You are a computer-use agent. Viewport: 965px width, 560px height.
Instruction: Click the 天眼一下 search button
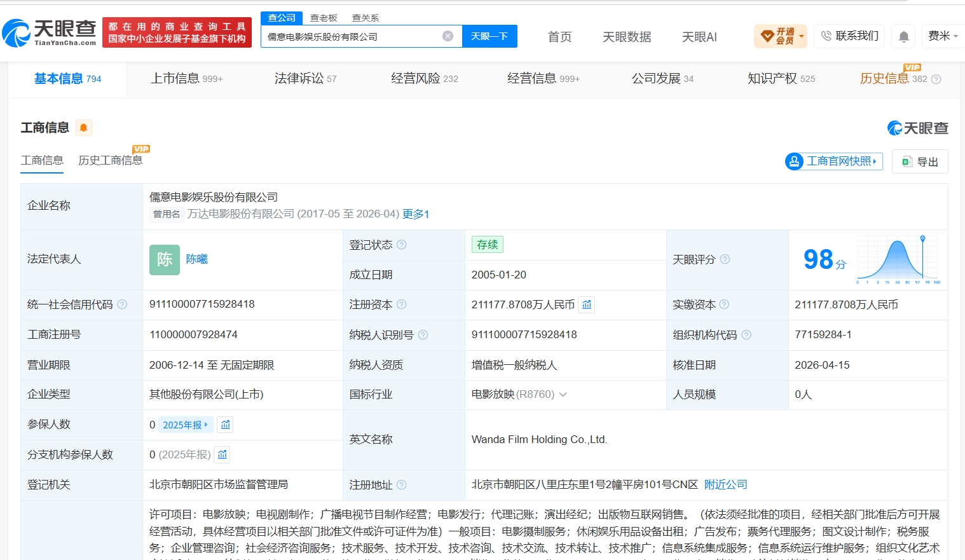[489, 36]
